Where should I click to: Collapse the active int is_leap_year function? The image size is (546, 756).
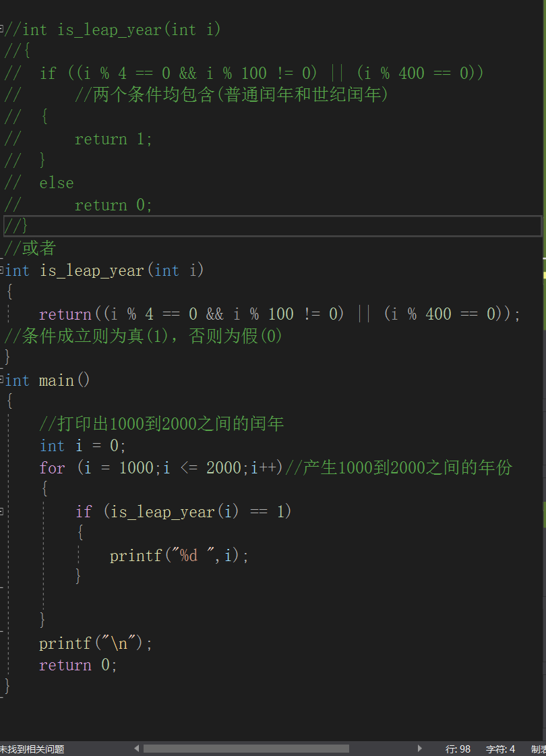point(1,269)
